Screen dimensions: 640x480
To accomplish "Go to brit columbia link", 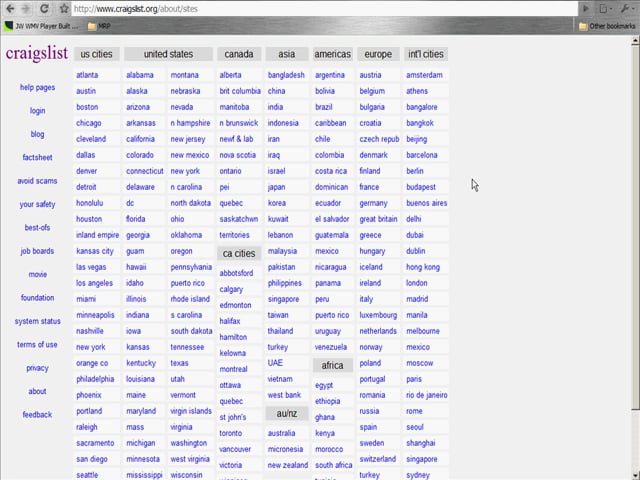I will (x=240, y=91).
